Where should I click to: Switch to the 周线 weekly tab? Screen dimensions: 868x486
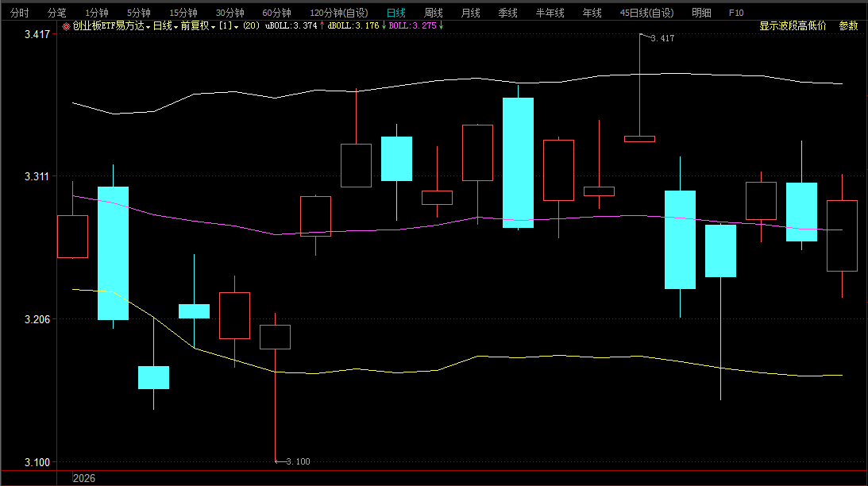[x=433, y=13]
